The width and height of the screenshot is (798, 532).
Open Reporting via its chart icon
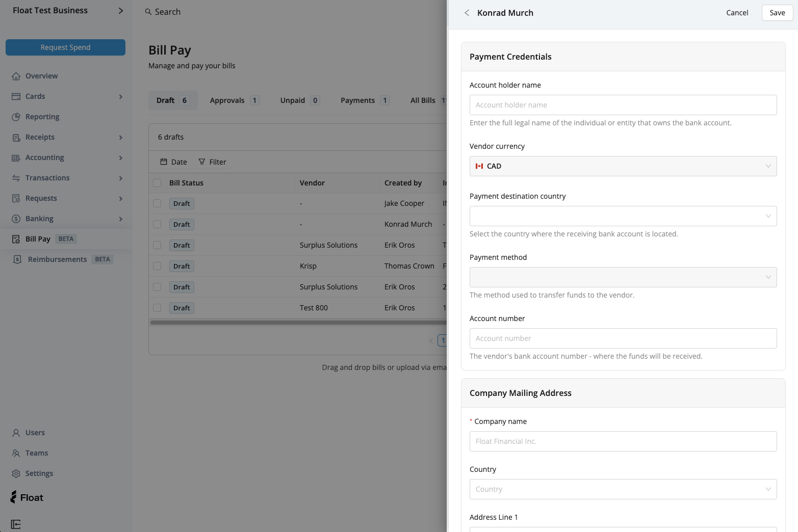16,116
